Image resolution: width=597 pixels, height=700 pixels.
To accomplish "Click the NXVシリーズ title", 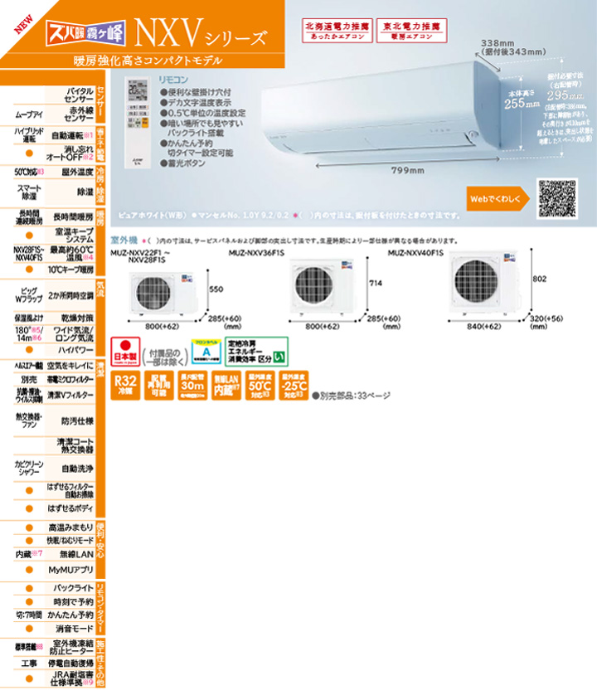I will click(201, 33).
